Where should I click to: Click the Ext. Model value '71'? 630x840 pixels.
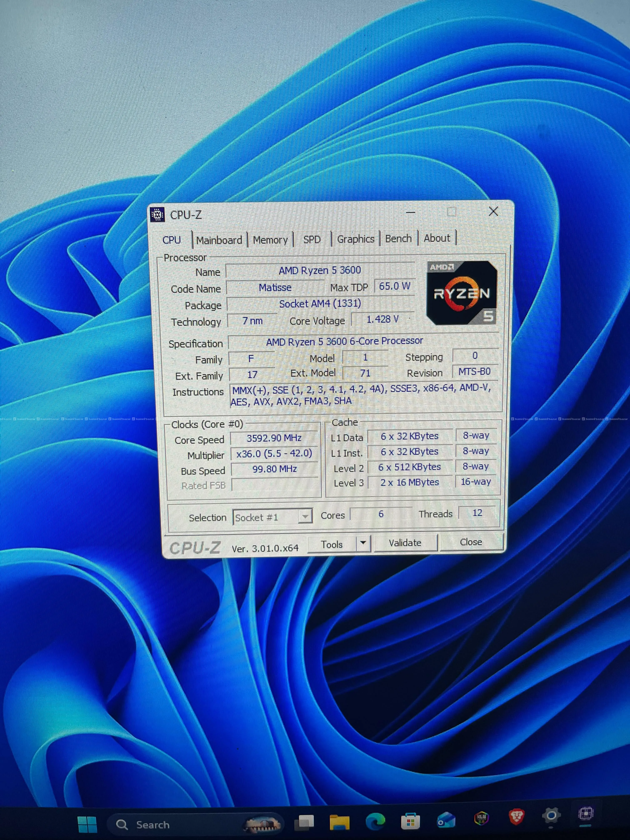365,373
